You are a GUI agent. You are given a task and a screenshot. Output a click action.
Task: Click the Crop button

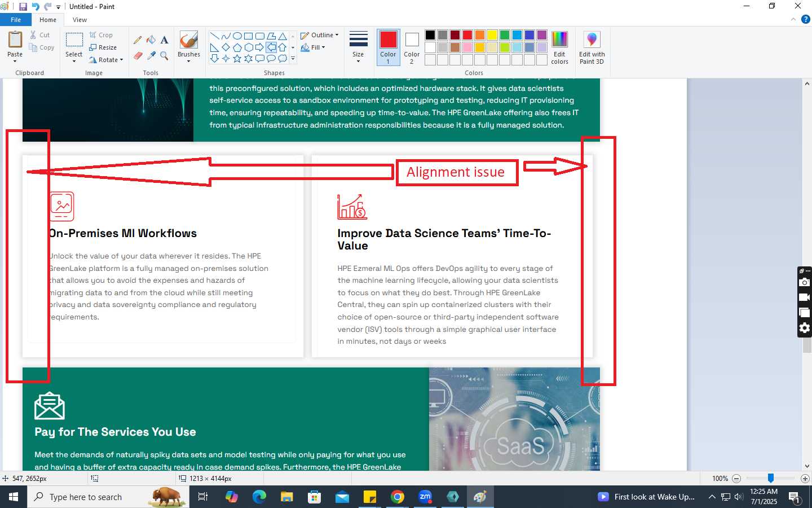tap(101, 35)
